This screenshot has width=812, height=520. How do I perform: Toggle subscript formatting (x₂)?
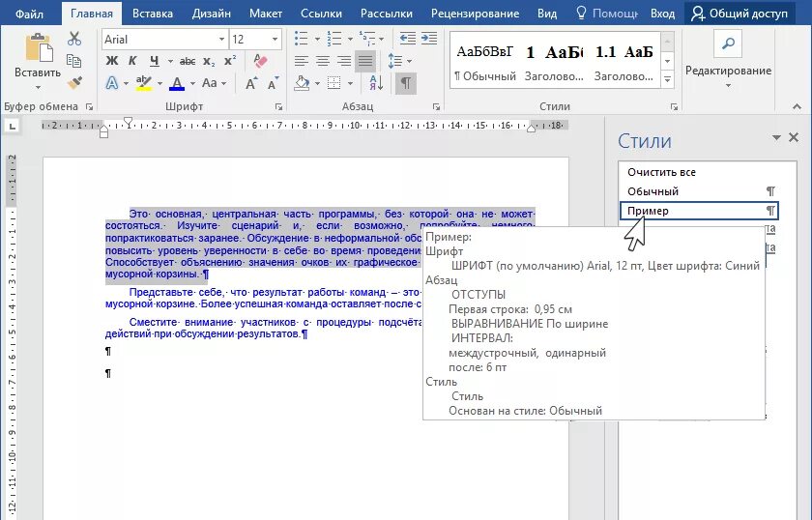(209, 61)
